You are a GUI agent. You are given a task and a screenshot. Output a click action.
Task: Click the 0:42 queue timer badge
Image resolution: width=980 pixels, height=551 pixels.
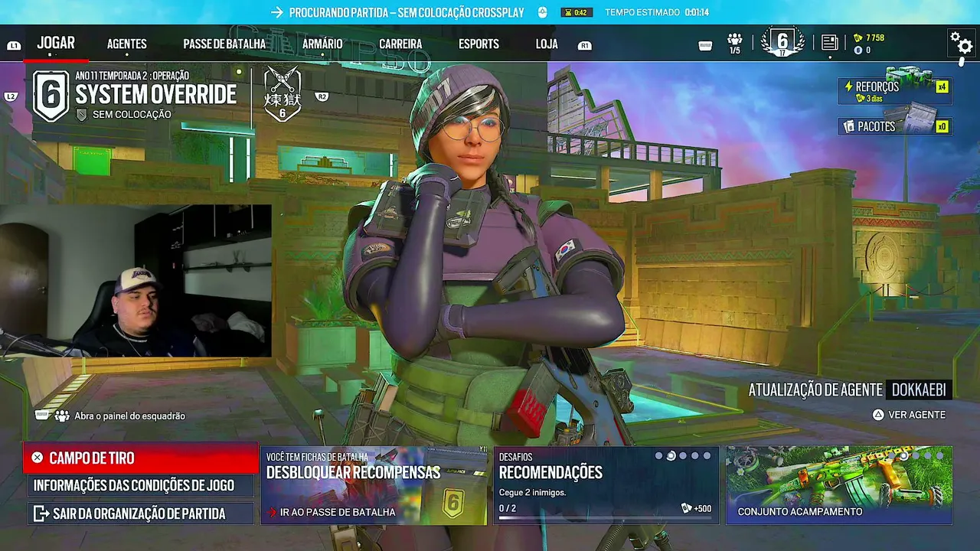577,12
